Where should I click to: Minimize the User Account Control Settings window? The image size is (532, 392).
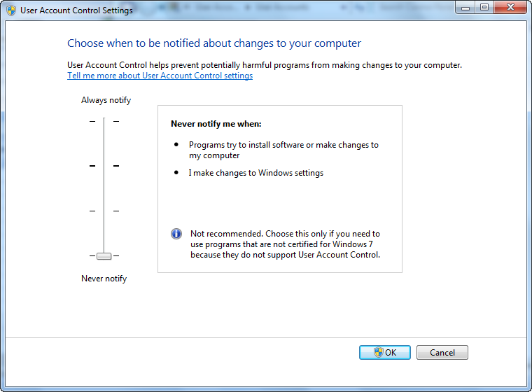465,7
